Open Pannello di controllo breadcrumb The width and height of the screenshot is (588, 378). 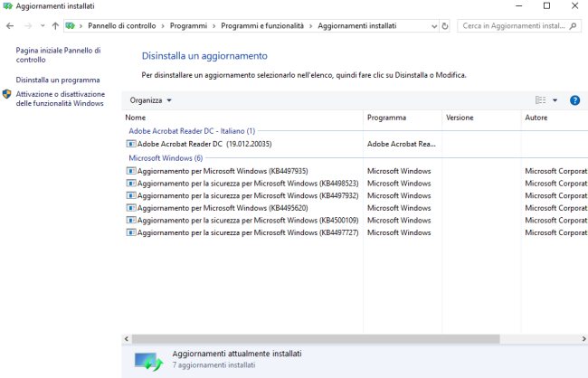(122, 26)
